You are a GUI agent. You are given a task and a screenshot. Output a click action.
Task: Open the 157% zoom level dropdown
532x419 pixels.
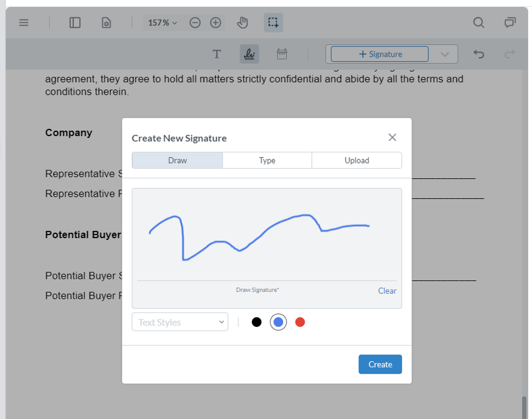tap(163, 23)
